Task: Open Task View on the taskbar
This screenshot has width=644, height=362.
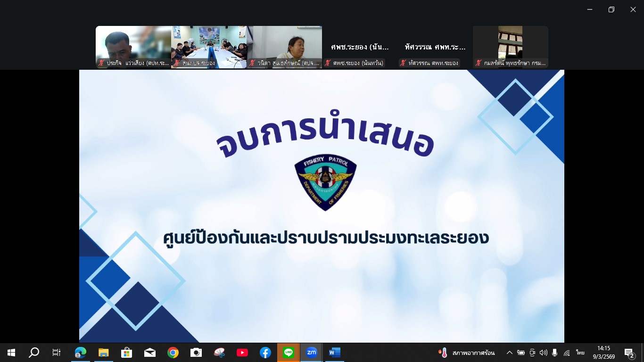Action: (57, 353)
